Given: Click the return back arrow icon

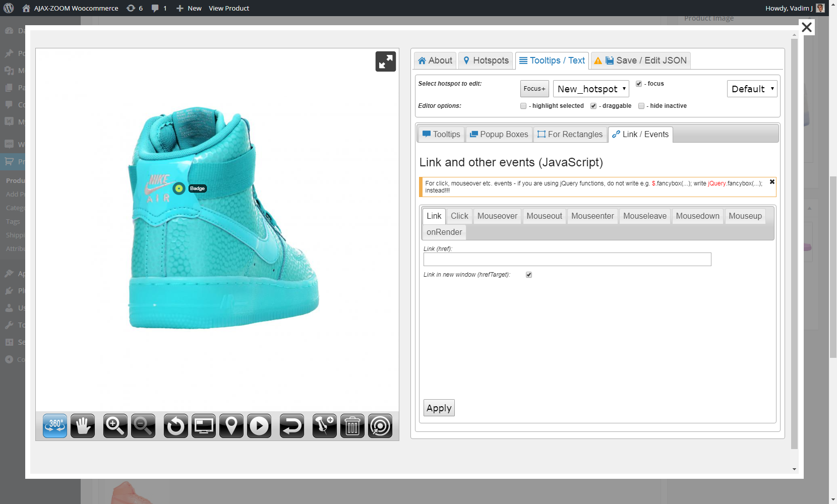Looking at the screenshot, I should (x=292, y=426).
